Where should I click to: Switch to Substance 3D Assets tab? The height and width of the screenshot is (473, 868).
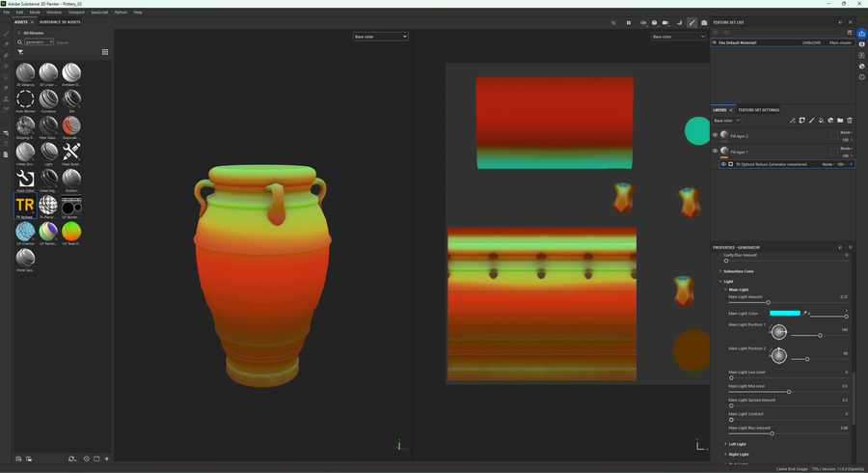[59, 21]
